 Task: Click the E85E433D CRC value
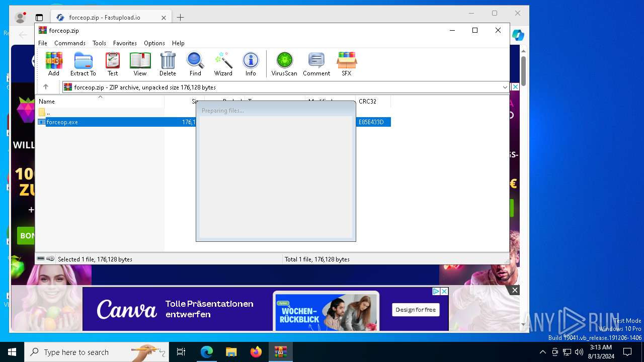click(371, 122)
